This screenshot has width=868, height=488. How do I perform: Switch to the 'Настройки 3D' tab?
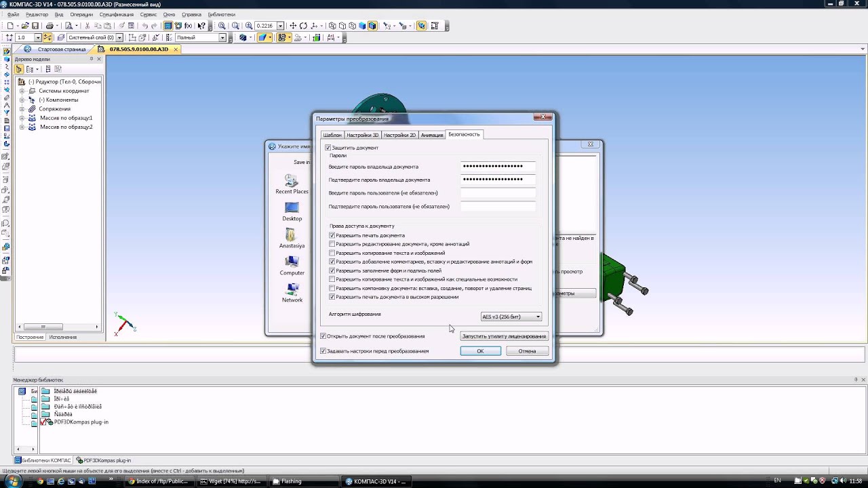coord(363,135)
